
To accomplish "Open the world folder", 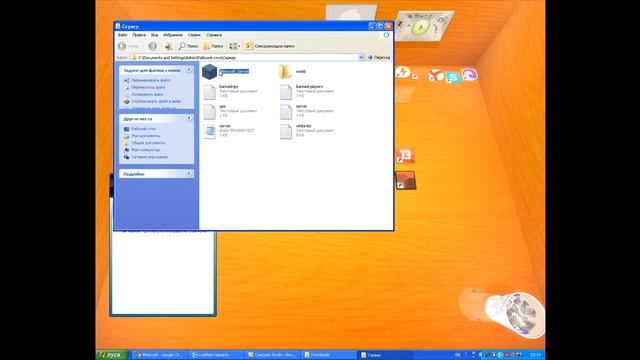I will 285,72.
